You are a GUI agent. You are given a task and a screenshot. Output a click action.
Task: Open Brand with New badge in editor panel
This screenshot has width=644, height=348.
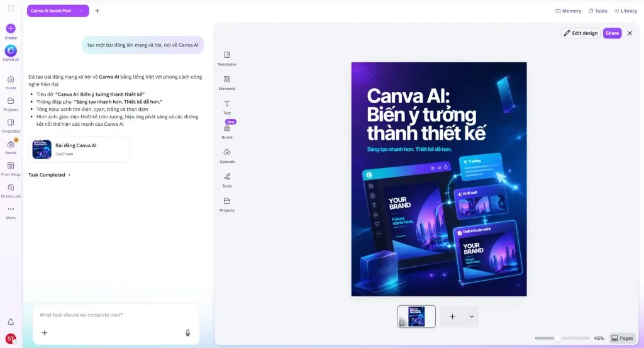227,131
